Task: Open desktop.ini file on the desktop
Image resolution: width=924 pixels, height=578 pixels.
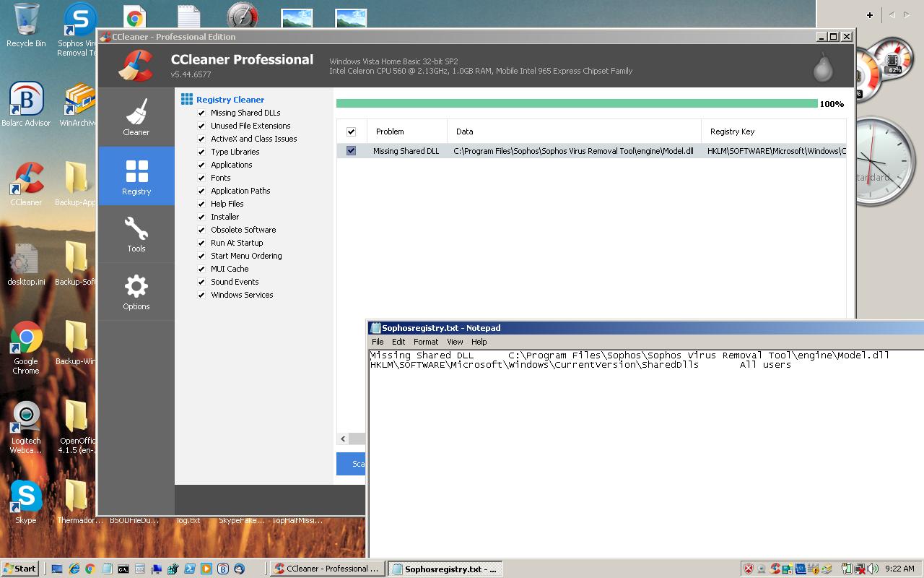Action: (x=26, y=264)
